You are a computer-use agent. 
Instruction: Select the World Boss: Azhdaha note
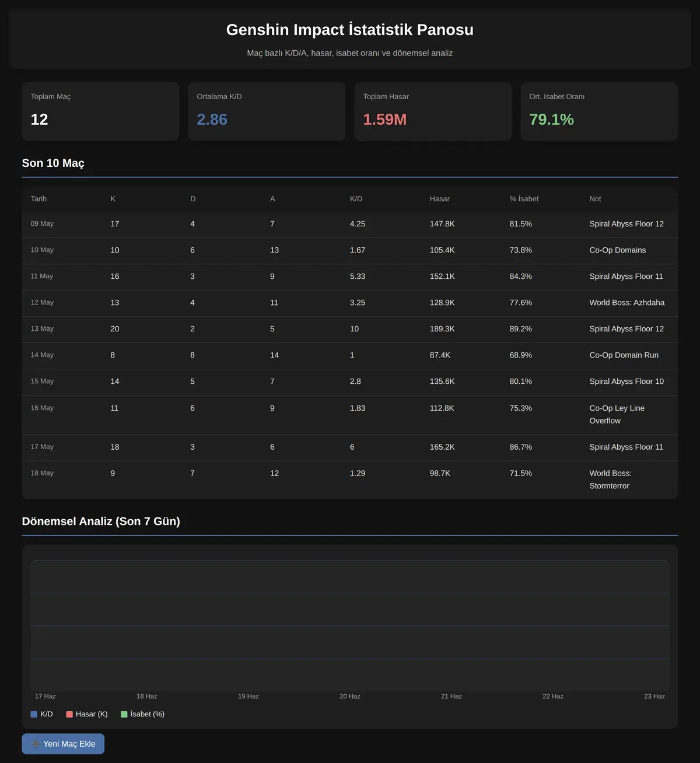(x=627, y=303)
